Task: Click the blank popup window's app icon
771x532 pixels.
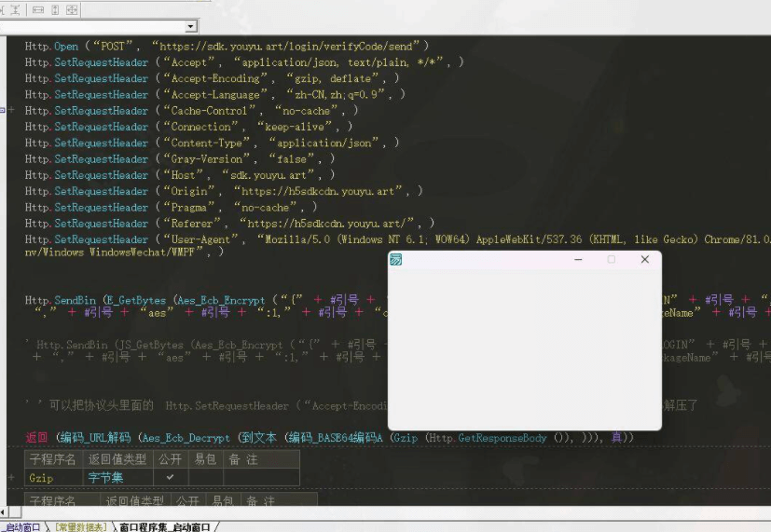Action: tap(396, 259)
